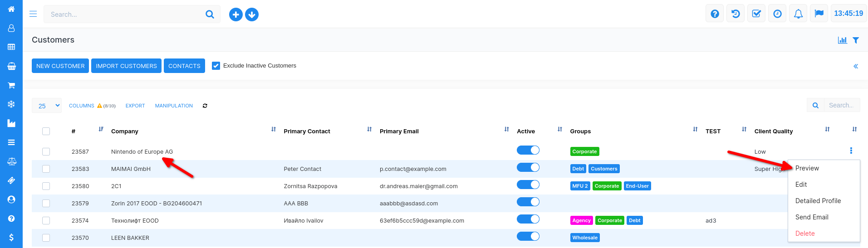Click the top global Search field
This screenshot has width=868, height=248.
point(125,15)
